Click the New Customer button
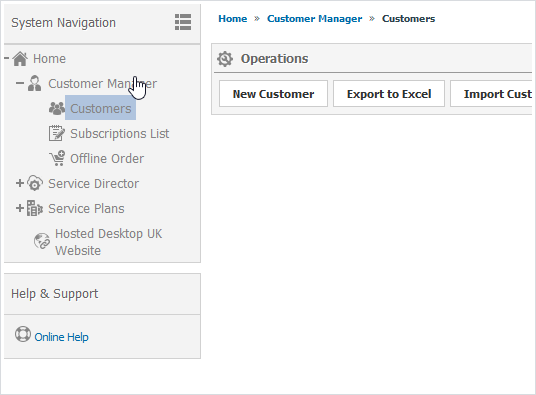This screenshot has width=536, height=395. point(273,94)
